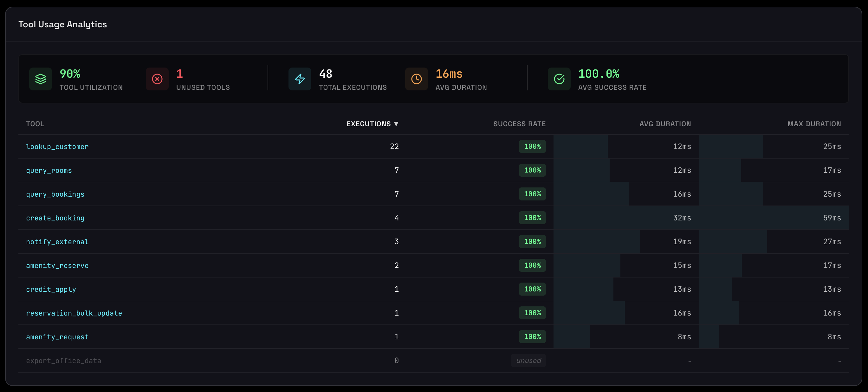Screen dimensions: 868x392
Task: Click the red error icon next to Unused Tools
Action: (157, 79)
